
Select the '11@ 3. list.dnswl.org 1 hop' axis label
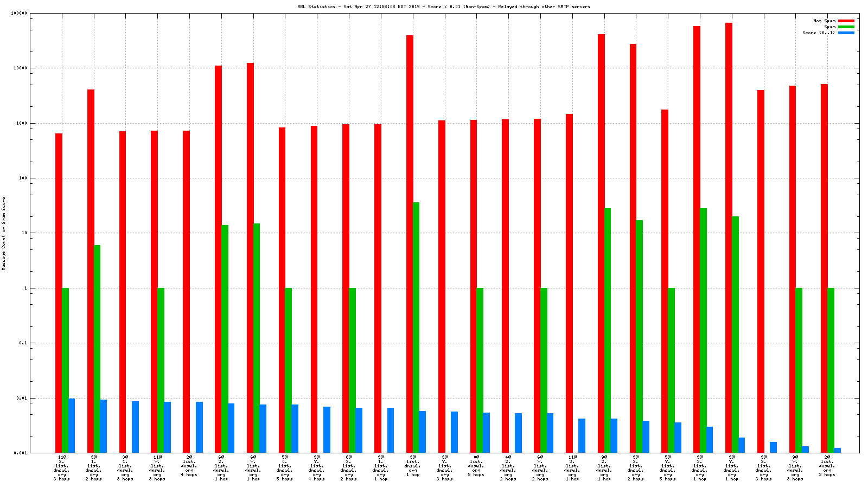click(x=572, y=468)
